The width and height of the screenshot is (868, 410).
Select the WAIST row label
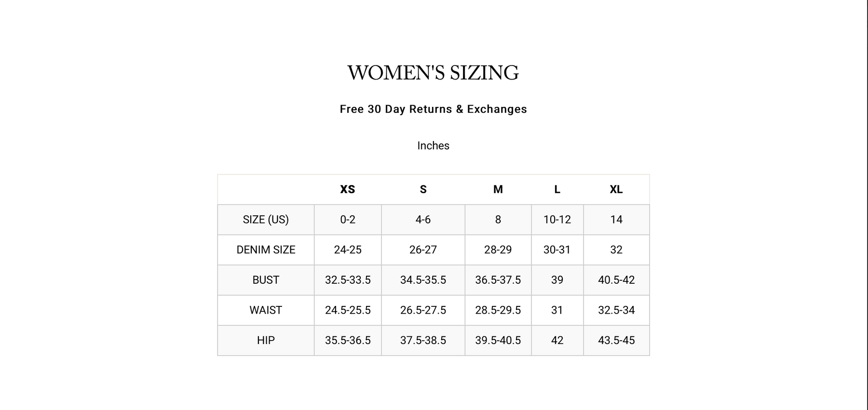point(266,310)
